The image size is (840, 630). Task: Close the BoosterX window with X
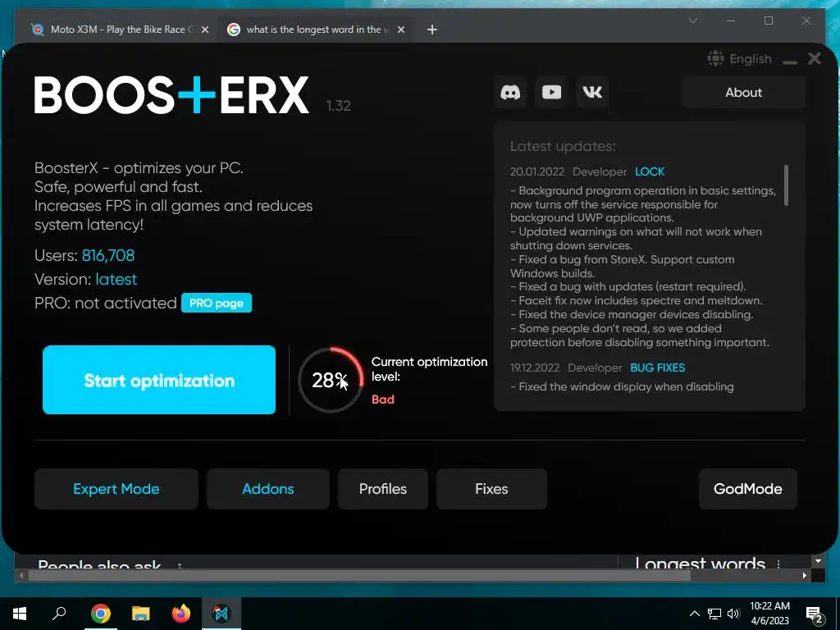[x=815, y=58]
